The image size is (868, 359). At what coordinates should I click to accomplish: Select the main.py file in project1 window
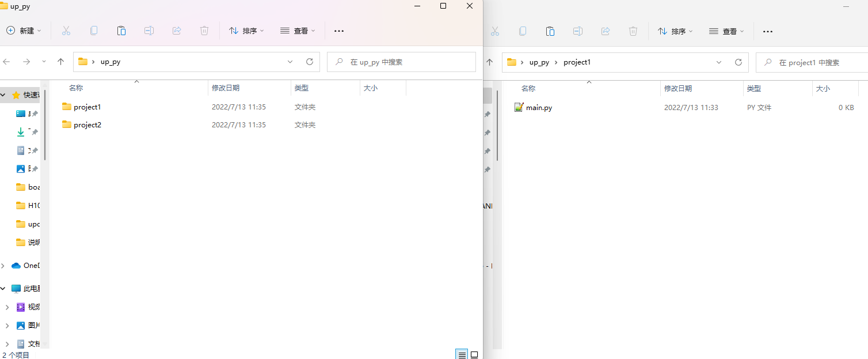tap(533, 107)
